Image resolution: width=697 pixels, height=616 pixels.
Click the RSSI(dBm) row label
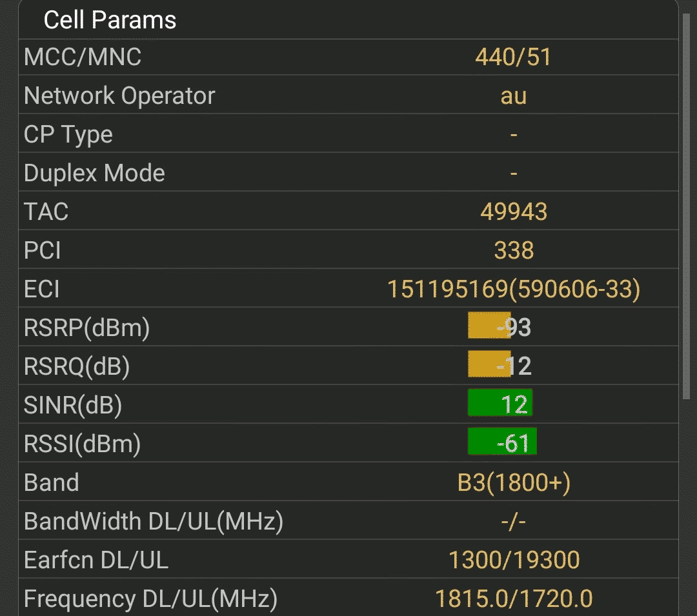82,444
